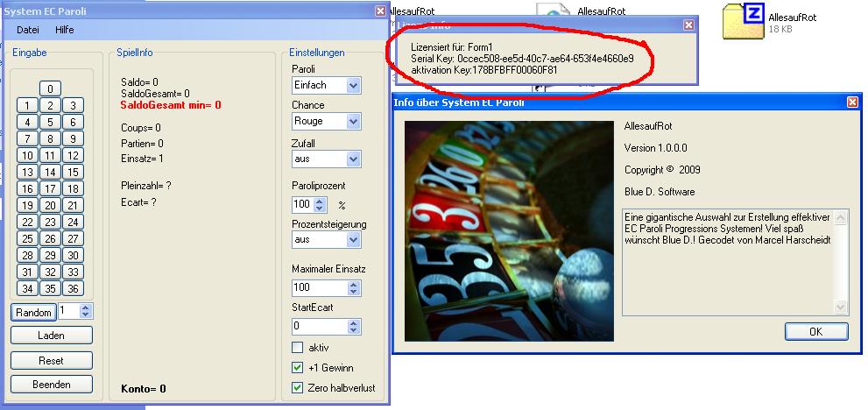This screenshot has width=868, height=410.
Task: Open the AllesaufRot zip folder icon
Action: coord(744,21)
